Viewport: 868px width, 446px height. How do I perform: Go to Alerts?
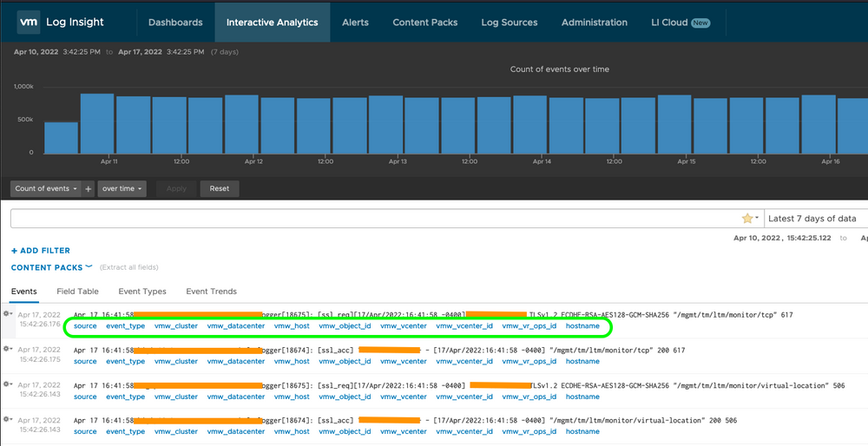point(355,23)
